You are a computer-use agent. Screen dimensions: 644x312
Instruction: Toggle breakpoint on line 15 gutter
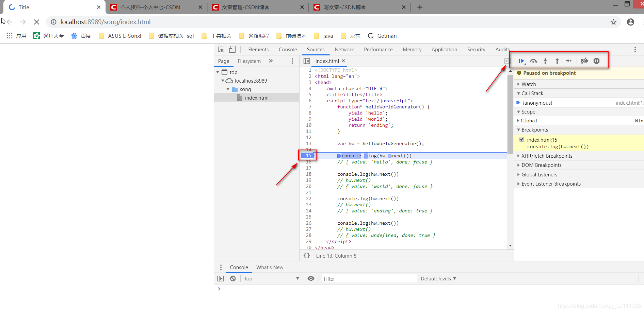308,155
